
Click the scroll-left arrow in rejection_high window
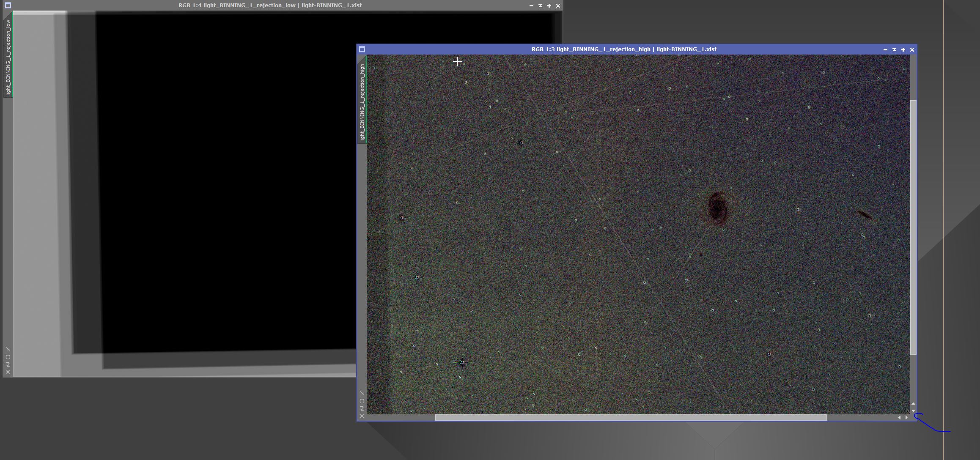(x=899, y=418)
